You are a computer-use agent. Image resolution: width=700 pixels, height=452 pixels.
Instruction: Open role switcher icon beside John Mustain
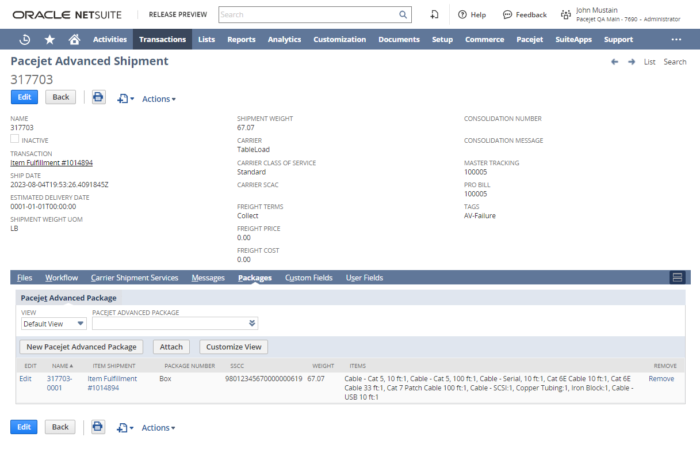(566, 15)
